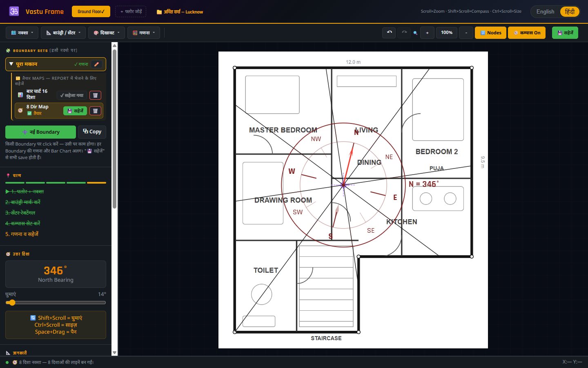Click the zoom in plus button

coord(427,33)
